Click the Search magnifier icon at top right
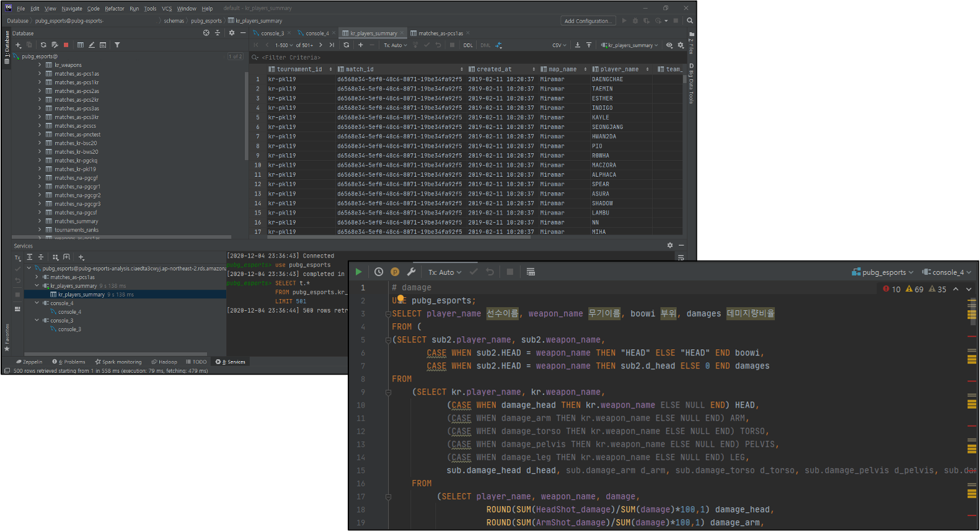This screenshot has height=531, width=980. coord(689,20)
